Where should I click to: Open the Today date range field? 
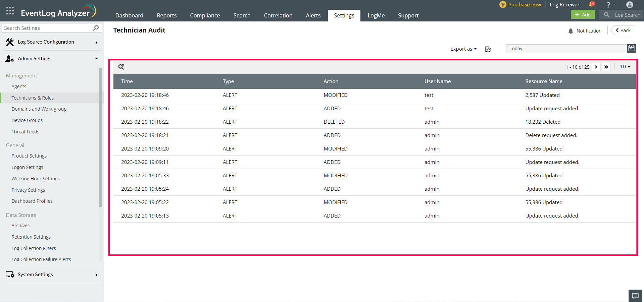pos(566,49)
